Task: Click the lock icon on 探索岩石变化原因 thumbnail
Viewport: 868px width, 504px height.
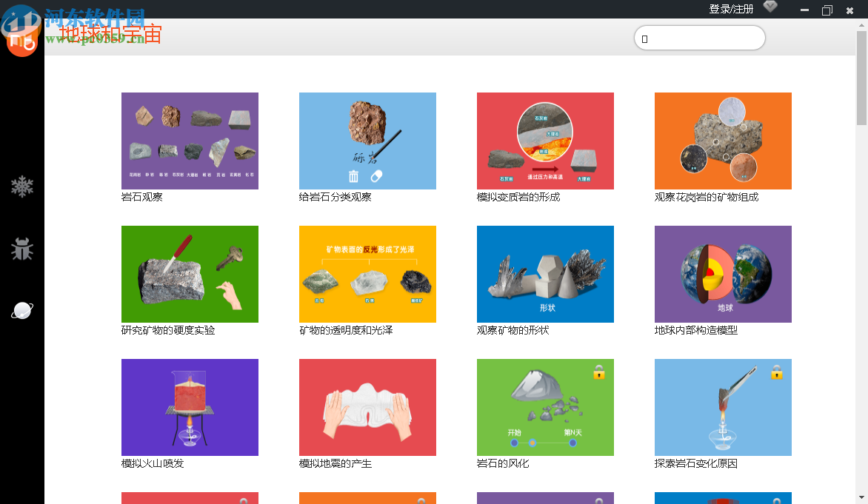Action: pos(776,372)
